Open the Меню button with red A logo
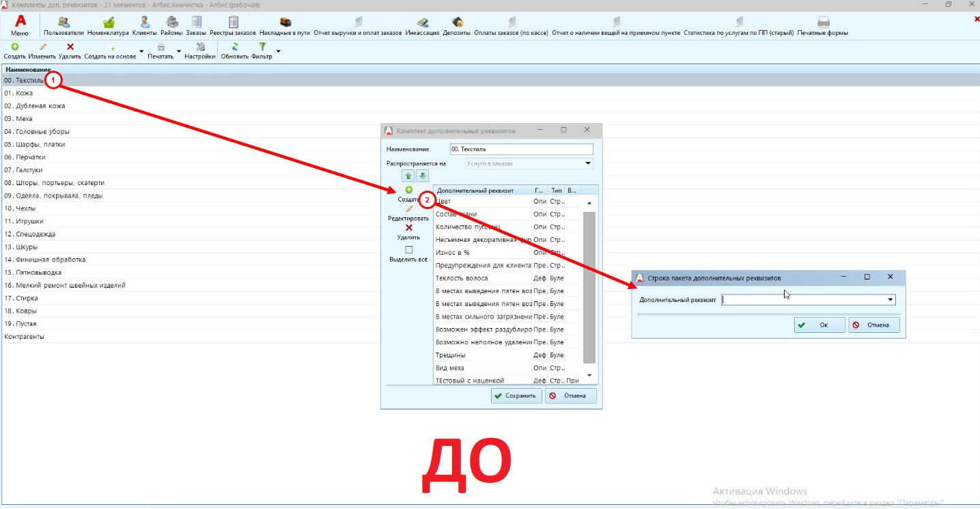 20,26
